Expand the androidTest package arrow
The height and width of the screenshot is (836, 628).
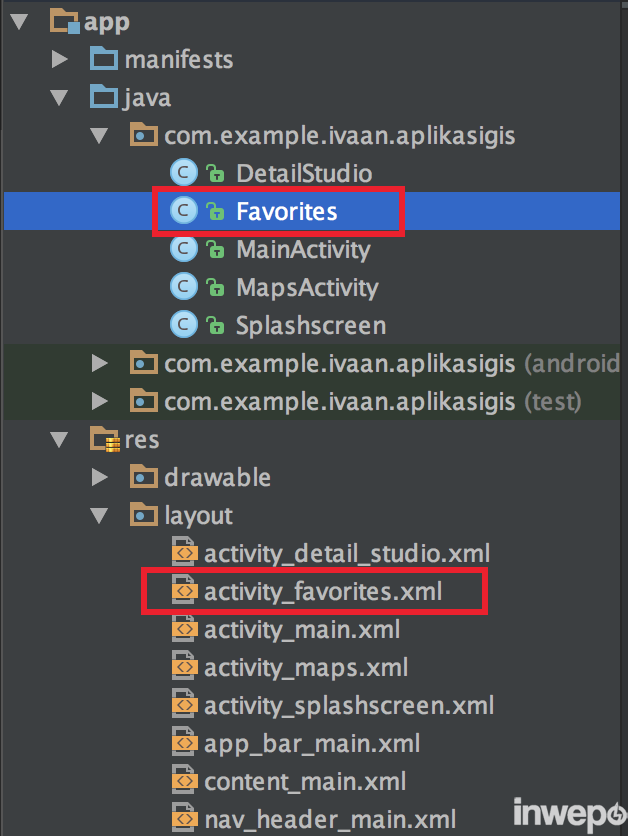click(99, 363)
